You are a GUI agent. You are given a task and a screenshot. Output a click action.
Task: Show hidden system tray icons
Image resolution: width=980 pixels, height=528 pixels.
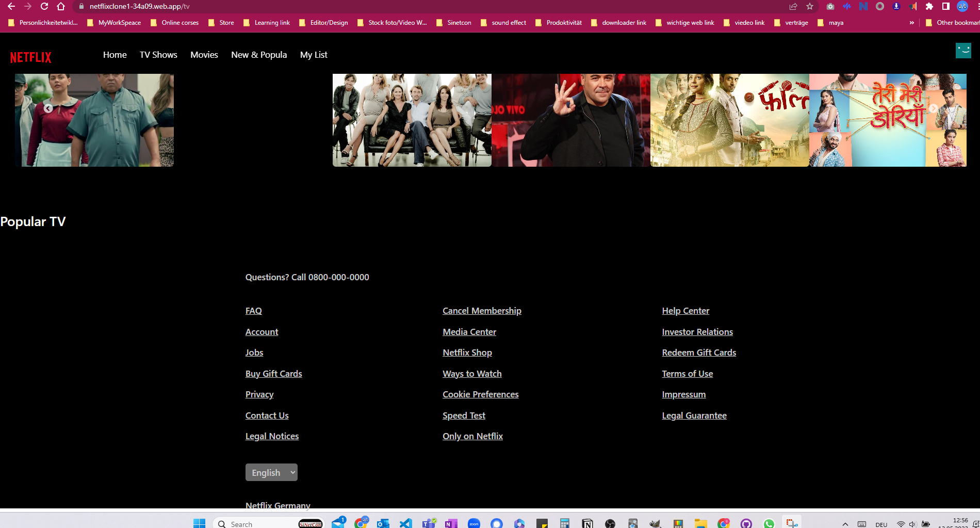845,524
